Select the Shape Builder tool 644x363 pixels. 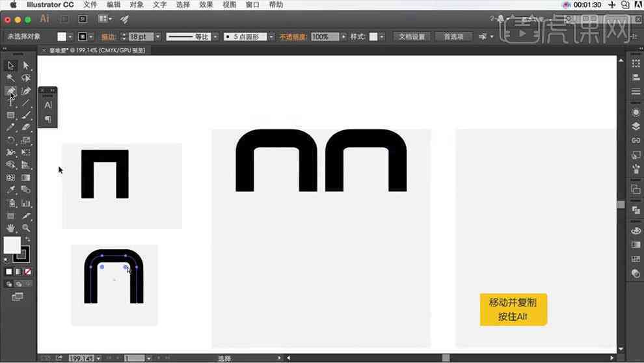tap(10, 165)
